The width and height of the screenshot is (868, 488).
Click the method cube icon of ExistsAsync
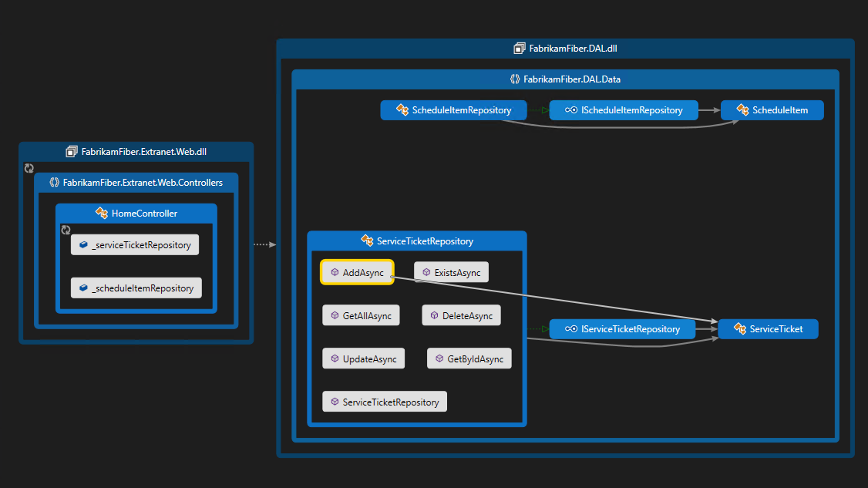coord(427,273)
